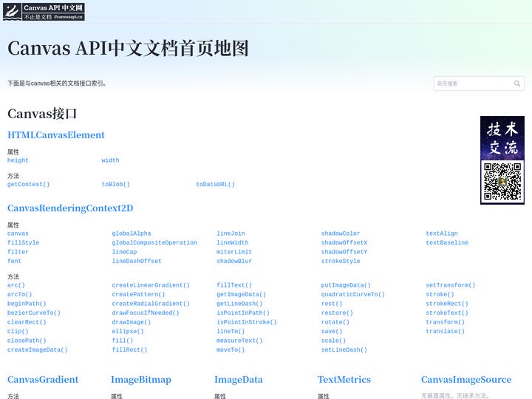Open the clip() method link

[18, 331]
